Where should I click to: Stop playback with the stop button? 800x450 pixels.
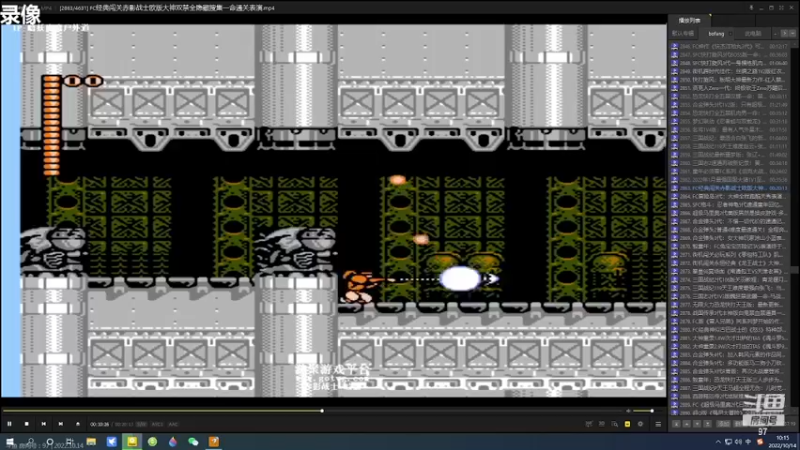point(27,424)
